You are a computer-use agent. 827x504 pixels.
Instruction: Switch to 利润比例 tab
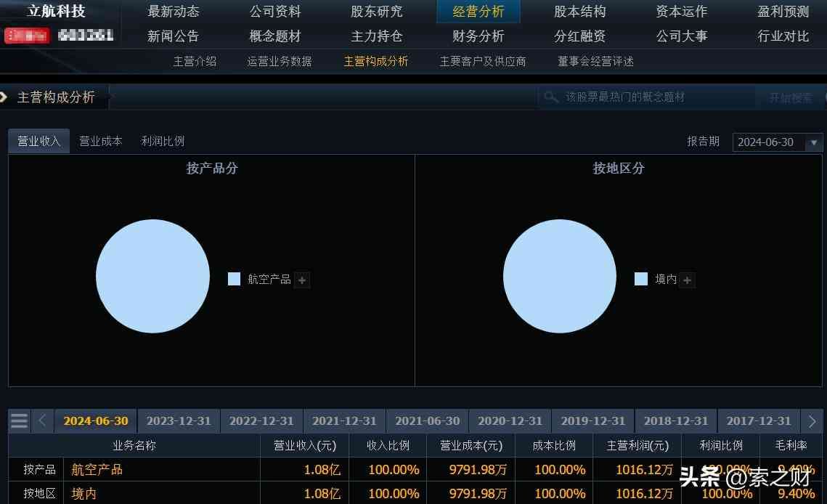pyautogui.click(x=163, y=142)
